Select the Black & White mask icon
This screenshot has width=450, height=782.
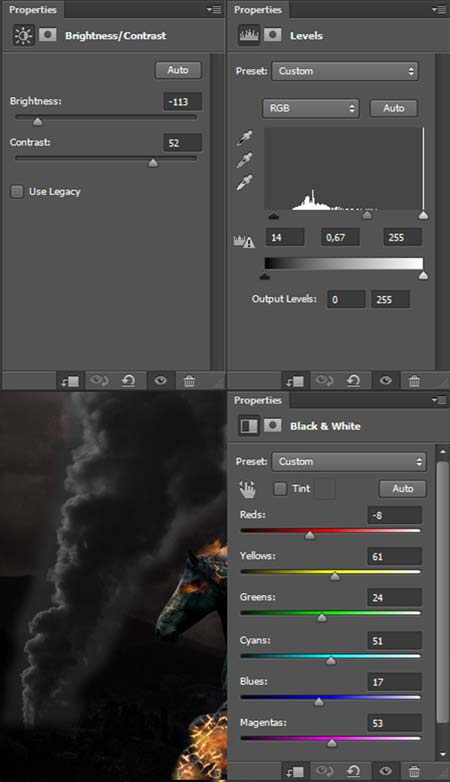[272, 425]
